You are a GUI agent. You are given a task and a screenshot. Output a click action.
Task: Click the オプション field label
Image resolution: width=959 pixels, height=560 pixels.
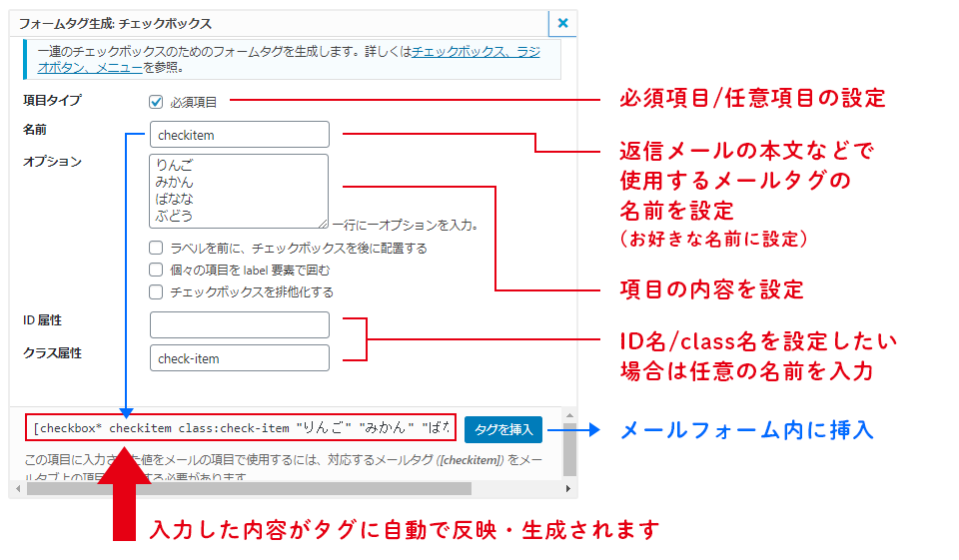point(52,161)
